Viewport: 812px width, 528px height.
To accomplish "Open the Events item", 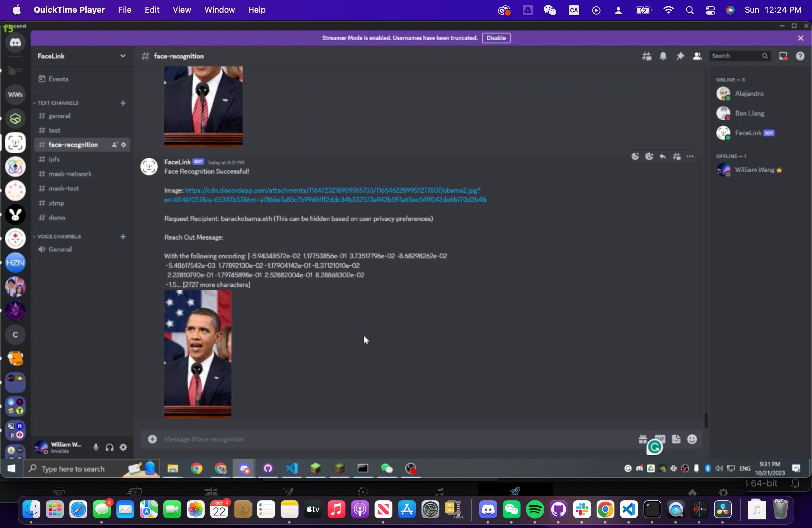I will click(82, 79).
